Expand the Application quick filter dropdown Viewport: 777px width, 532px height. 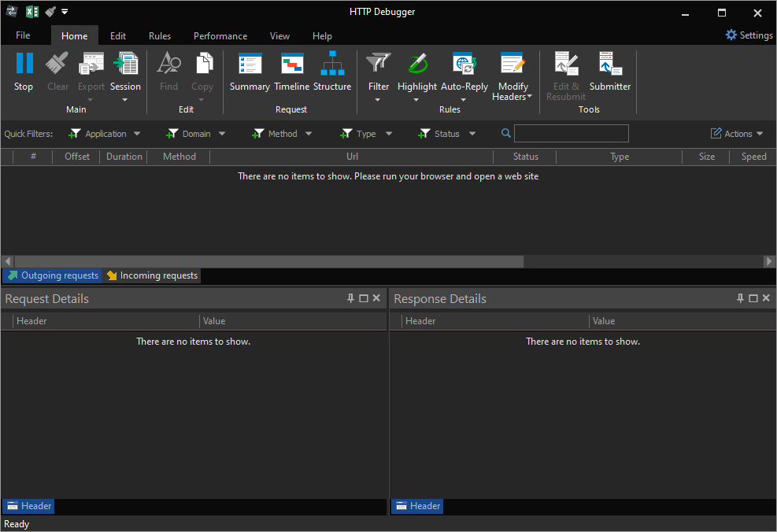(137, 134)
